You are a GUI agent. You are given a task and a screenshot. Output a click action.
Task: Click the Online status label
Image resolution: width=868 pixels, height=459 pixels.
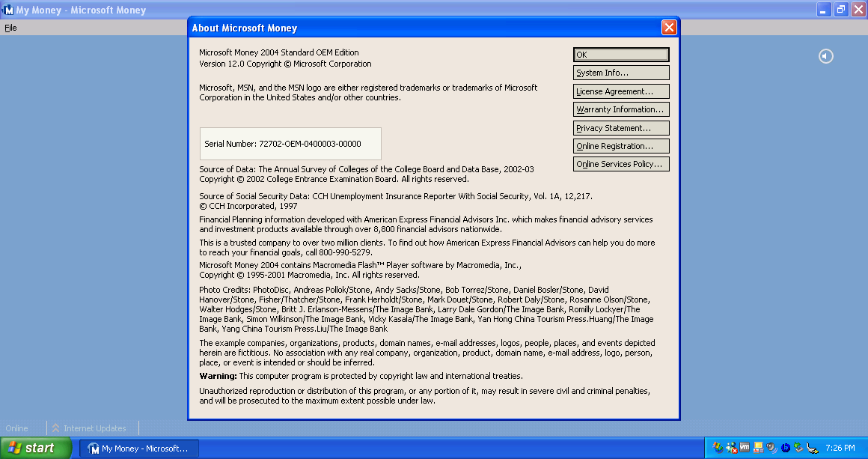[16, 428]
